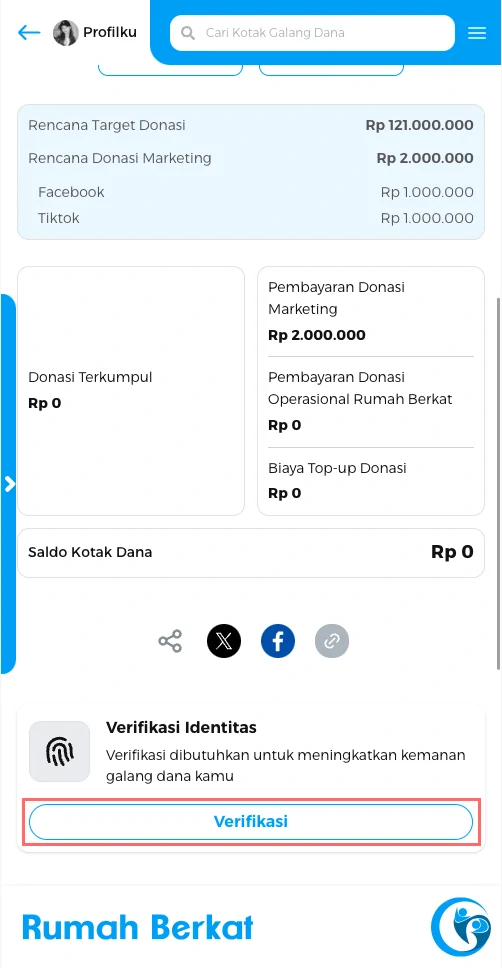Image resolution: width=502 pixels, height=968 pixels.
Task: Focus the Cari Kotak Galang Dana field
Action: click(x=312, y=33)
